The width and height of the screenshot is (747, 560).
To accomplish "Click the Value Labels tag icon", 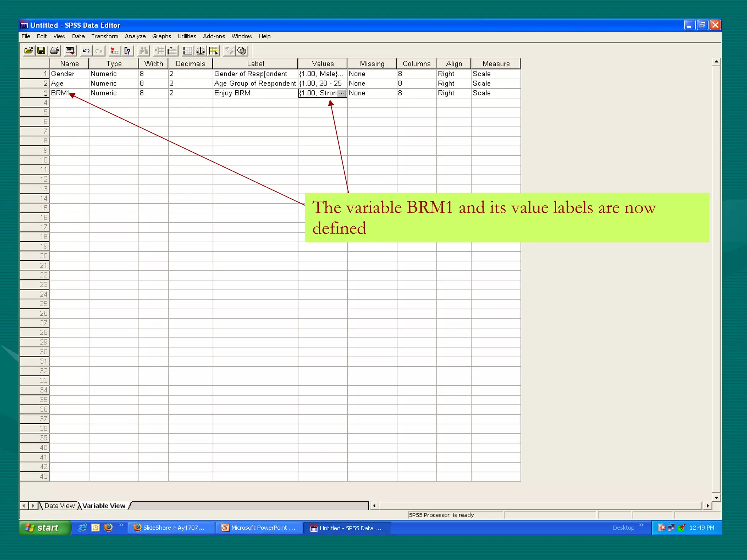I will tap(229, 51).
